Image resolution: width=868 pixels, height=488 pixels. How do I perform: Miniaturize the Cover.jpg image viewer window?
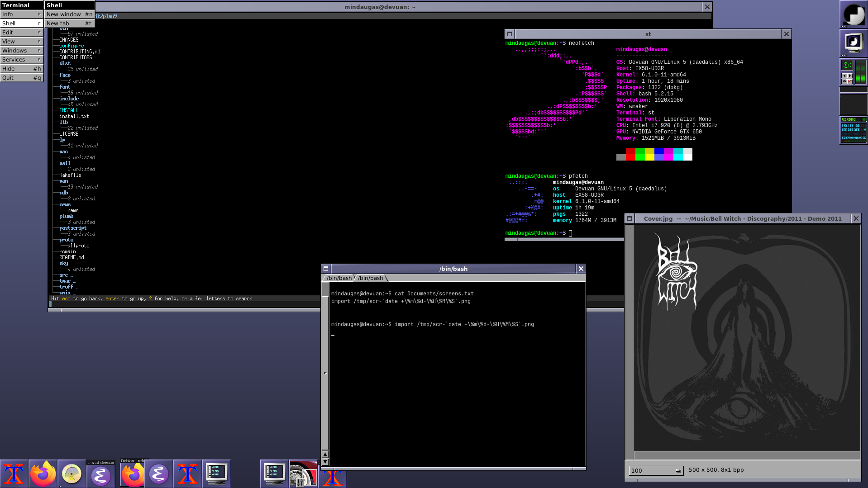tap(630, 218)
